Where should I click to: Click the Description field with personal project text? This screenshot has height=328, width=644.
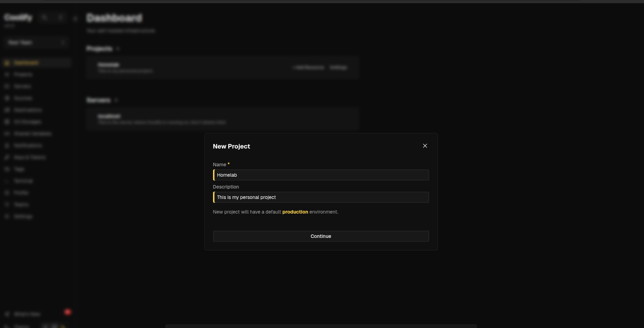(x=321, y=197)
